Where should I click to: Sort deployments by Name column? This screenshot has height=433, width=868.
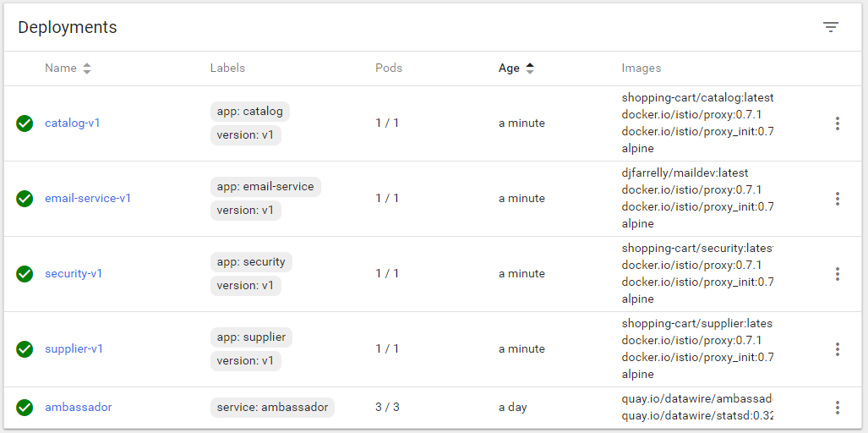coord(61,69)
